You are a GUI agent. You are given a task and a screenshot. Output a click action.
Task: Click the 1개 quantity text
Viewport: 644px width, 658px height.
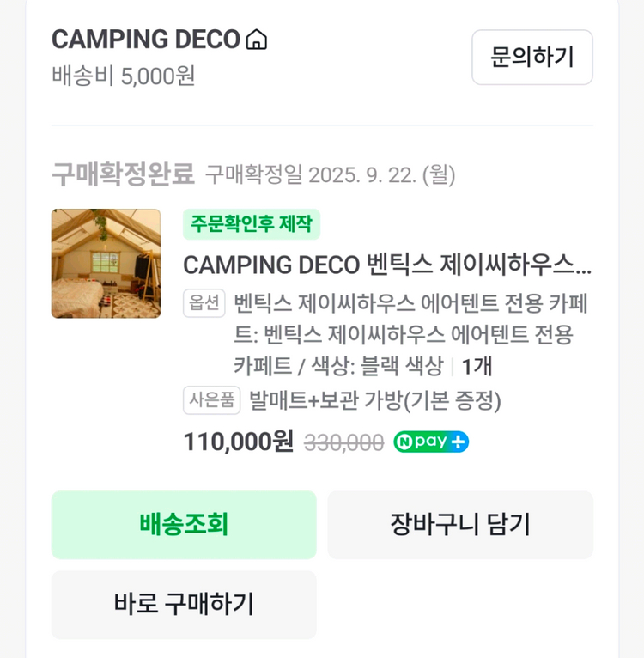tap(477, 366)
